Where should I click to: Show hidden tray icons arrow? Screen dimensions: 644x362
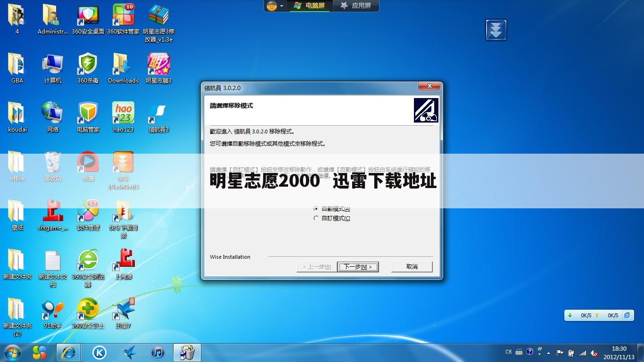(548, 353)
